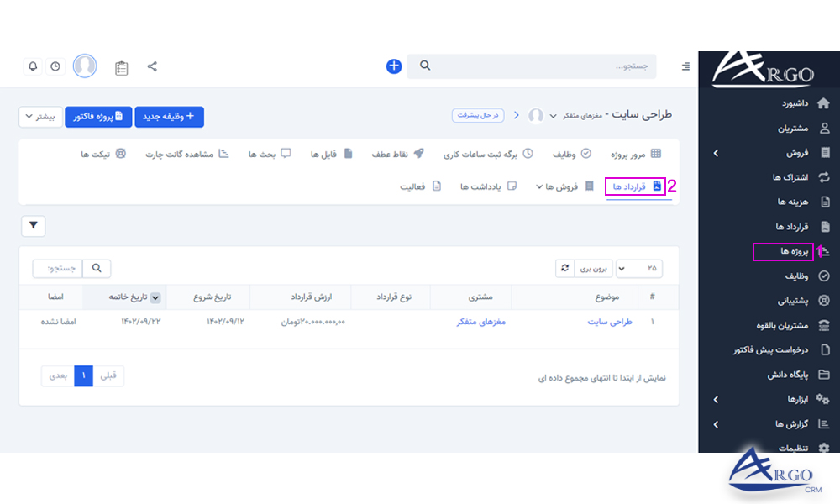Screen dimensions: 840x504
Task: Open the notification bell icon
Action: coord(33,66)
